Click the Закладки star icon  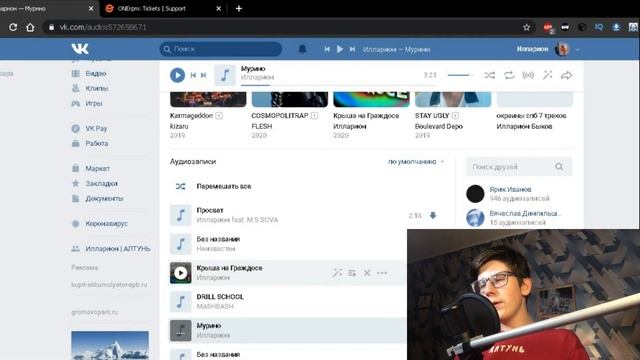point(76,184)
